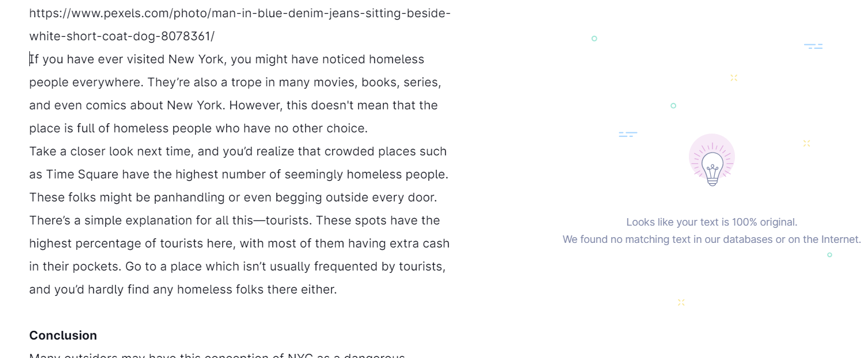Screen dimensions: 868x358
Task: Click the blue dashed decoration left of lightbulb
Action: (628, 134)
